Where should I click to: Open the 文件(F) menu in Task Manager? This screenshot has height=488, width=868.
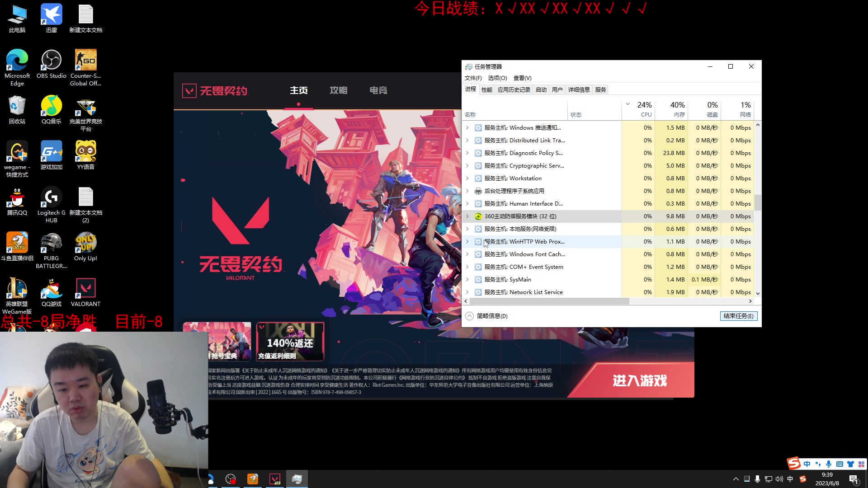(x=473, y=78)
